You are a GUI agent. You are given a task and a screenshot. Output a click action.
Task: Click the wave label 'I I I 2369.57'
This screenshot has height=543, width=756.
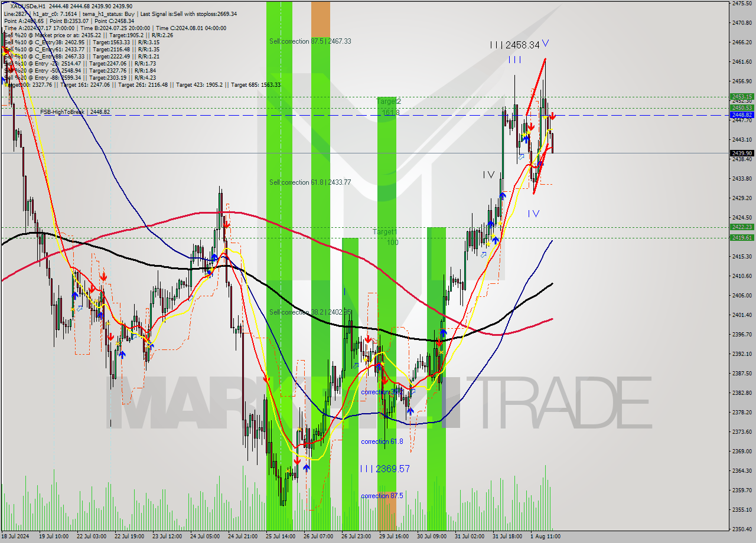pyautogui.click(x=384, y=469)
